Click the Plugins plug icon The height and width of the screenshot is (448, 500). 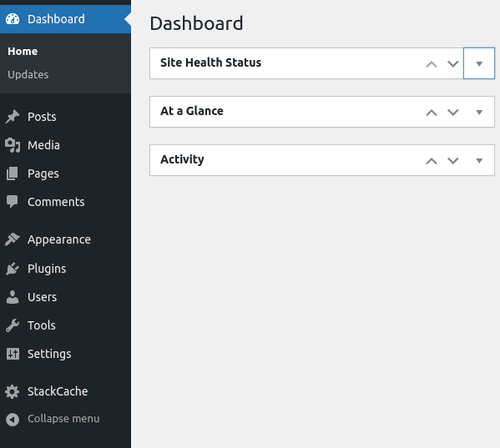click(13, 268)
